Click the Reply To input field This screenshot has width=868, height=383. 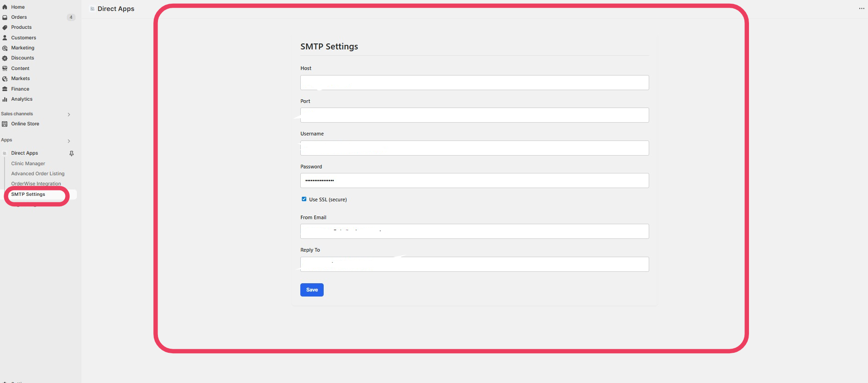pos(474,264)
